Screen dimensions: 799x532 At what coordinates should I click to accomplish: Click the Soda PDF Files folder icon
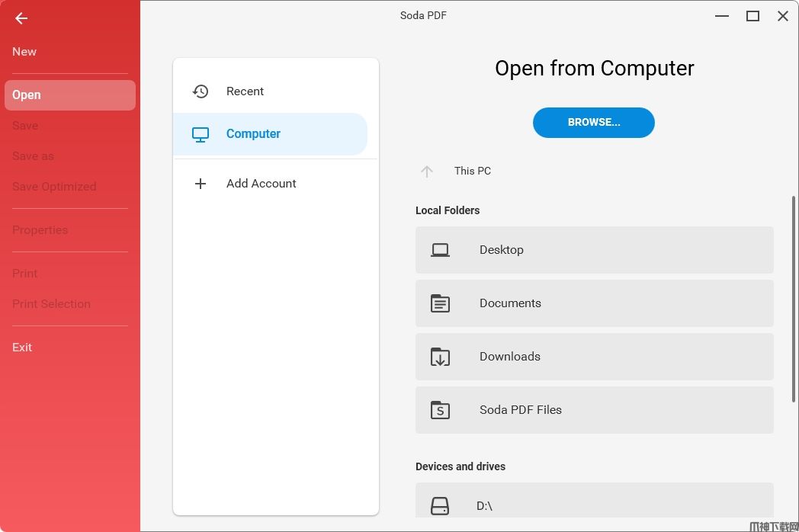(440, 410)
